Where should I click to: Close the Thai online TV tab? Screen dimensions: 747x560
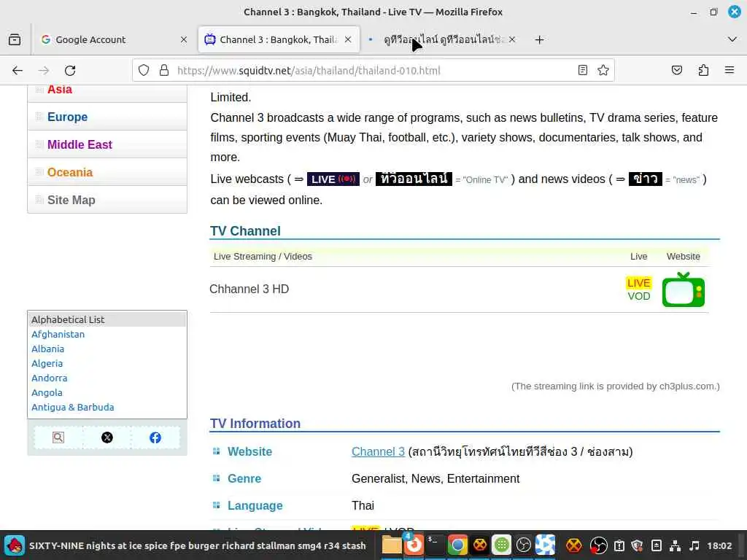[x=512, y=39]
